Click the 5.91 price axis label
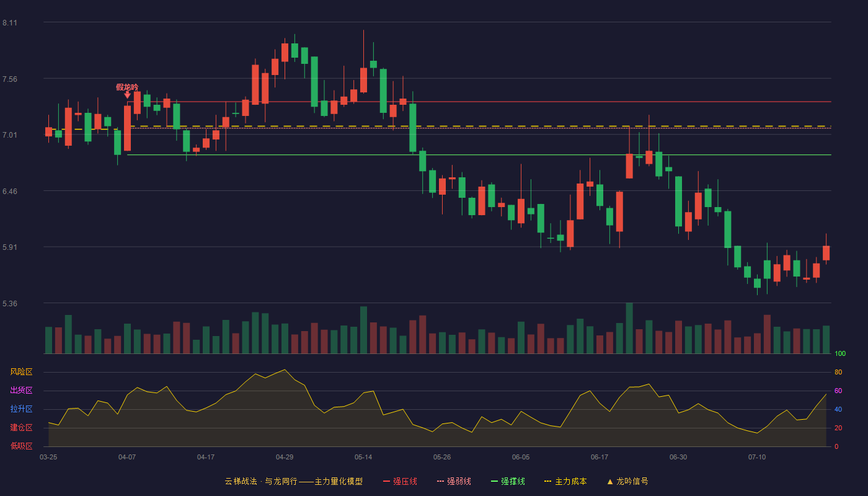 [x=10, y=247]
